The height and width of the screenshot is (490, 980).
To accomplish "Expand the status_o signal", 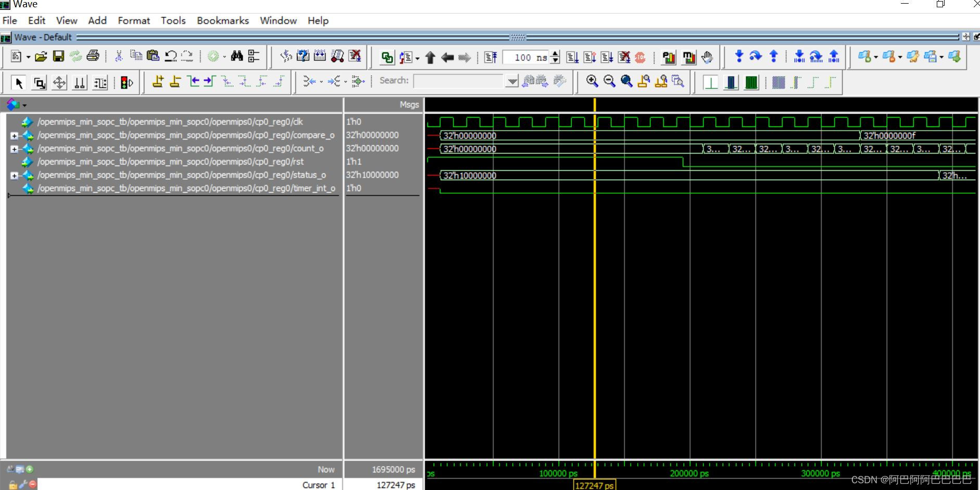I will click(x=14, y=175).
